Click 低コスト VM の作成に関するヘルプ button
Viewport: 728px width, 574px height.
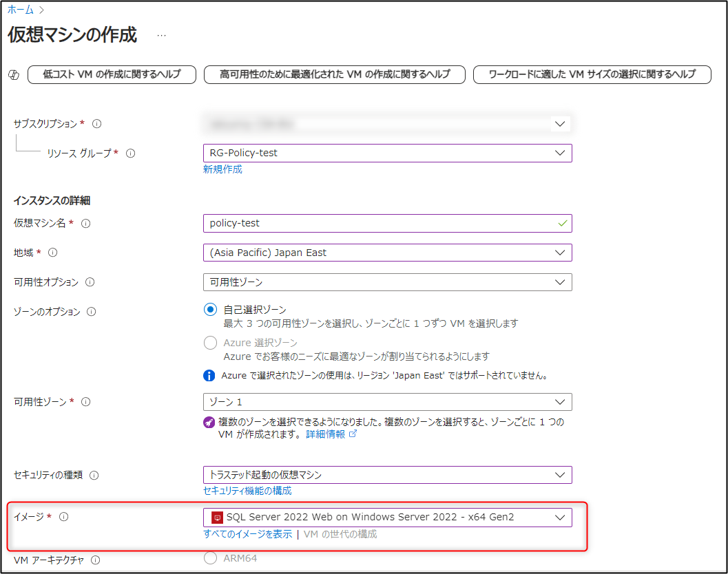point(112,75)
